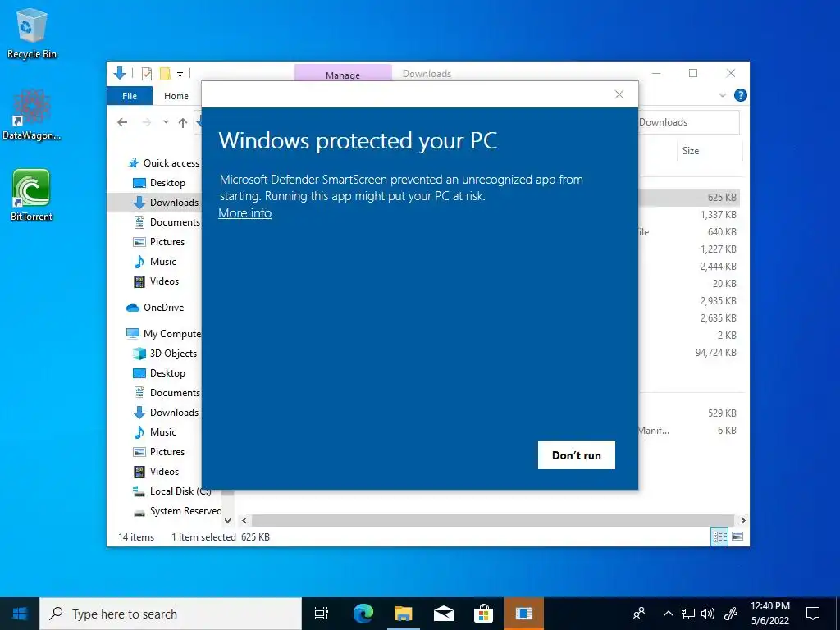Open Videos under Quick access

point(155,281)
